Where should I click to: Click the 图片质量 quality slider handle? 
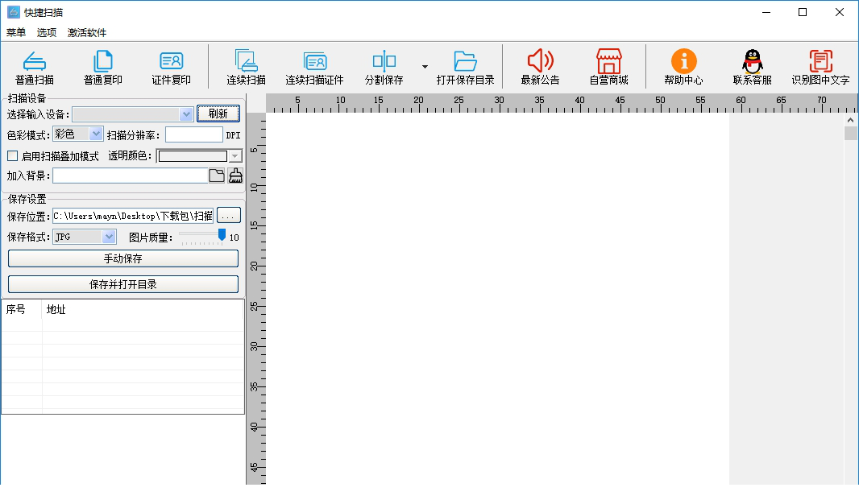pos(222,234)
